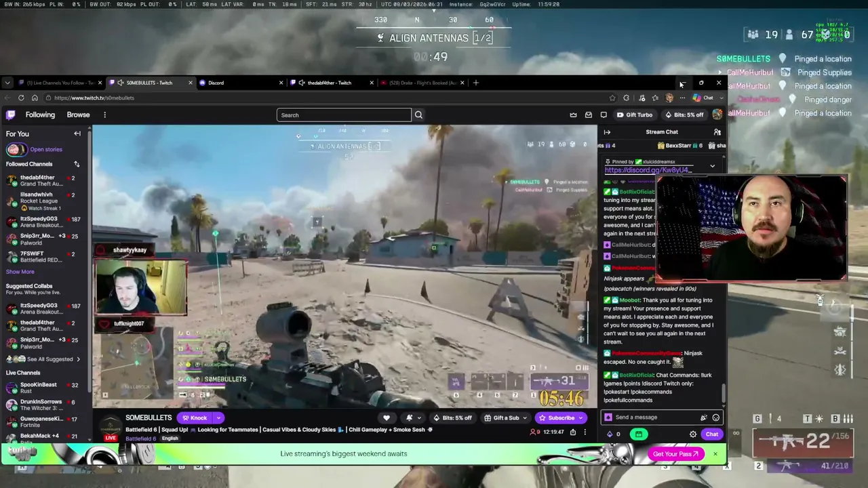Open SpooKinBeast Rust channel
Screen dimensions: 868x488
pyautogui.click(x=45, y=388)
